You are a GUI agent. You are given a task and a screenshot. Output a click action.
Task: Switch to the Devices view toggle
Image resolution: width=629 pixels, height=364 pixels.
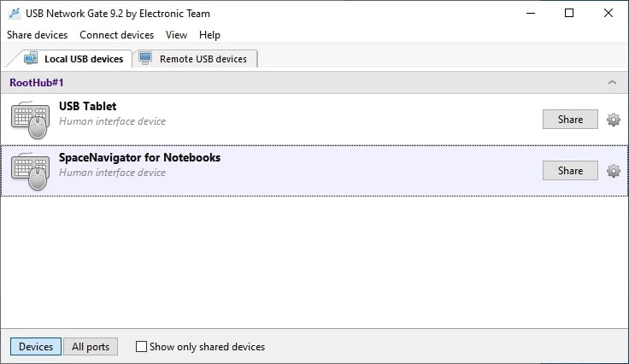click(36, 347)
